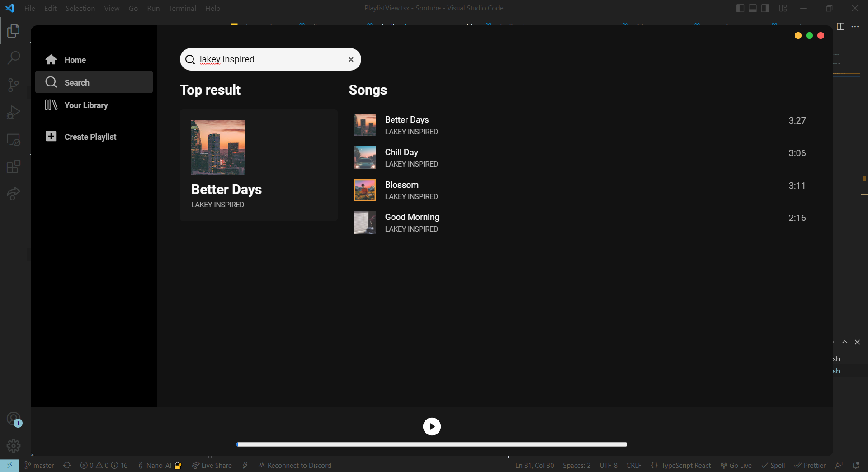Clear the lakey inspired search text
This screenshot has height=472, width=868.
351,59
